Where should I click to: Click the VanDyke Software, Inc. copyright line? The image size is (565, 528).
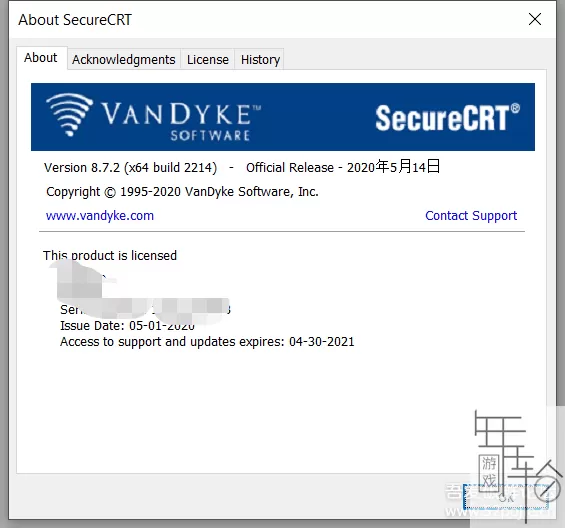coord(182,192)
